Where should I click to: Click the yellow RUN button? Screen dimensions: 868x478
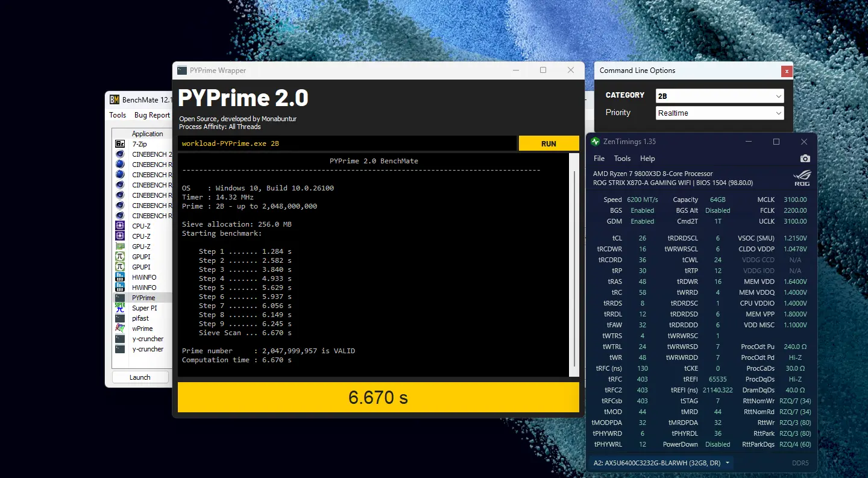coord(549,143)
